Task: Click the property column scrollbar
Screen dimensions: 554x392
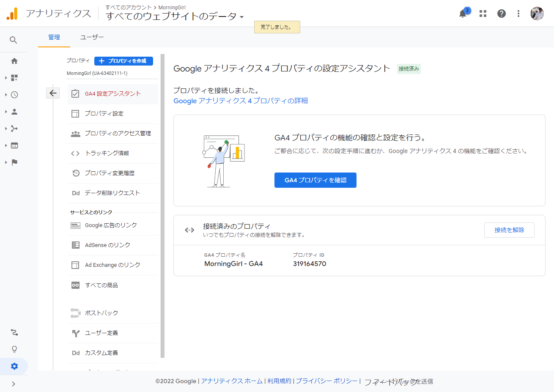Action: point(163,206)
